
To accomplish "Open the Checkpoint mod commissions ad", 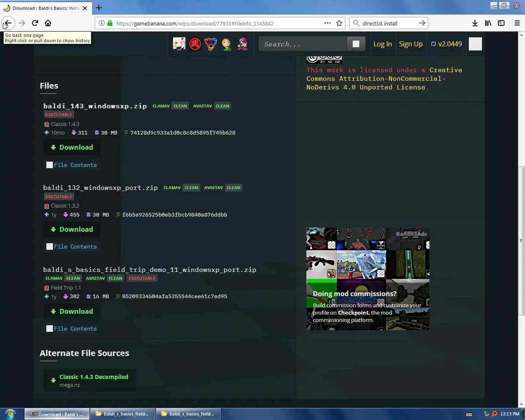I will click(x=367, y=279).
